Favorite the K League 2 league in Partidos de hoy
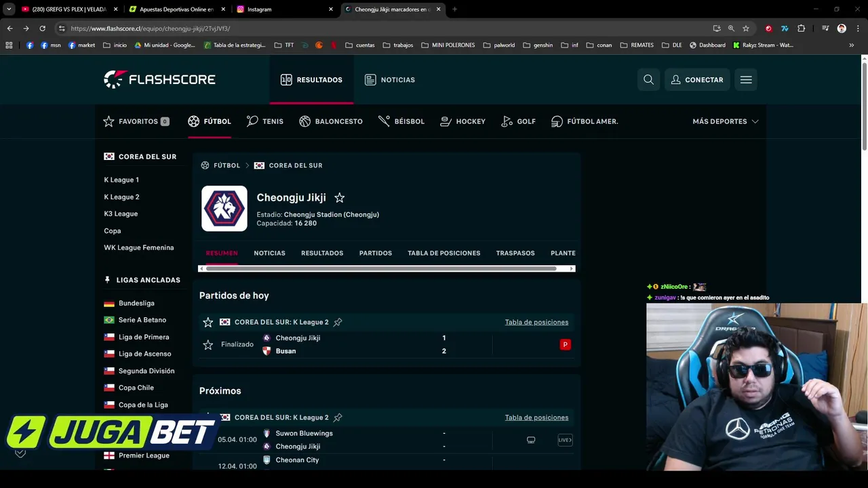The image size is (868, 488). click(x=208, y=322)
